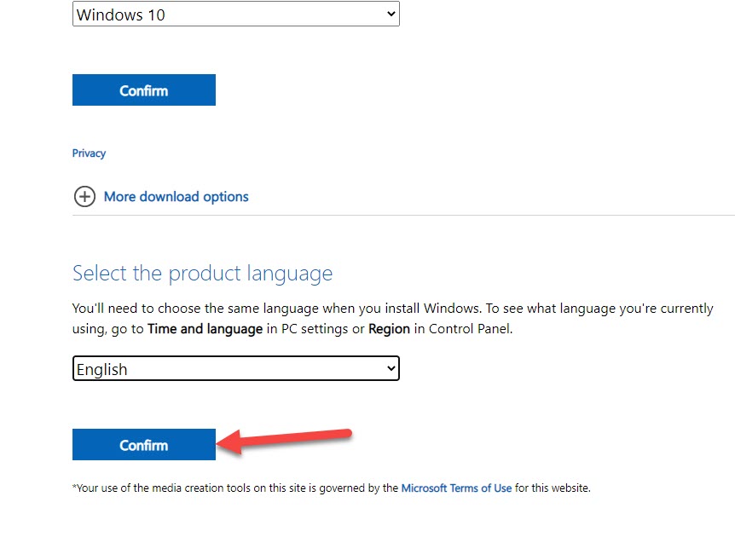This screenshot has width=735, height=560.
Task: Follow the Microsoft Terms of Use link
Action: [x=456, y=488]
